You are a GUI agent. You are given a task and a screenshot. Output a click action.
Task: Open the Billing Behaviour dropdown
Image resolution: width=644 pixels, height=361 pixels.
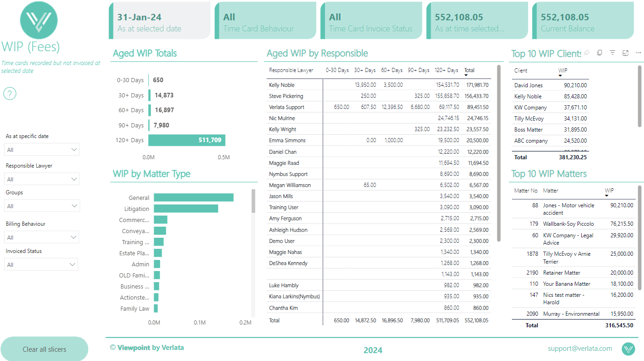[x=42, y=237]
